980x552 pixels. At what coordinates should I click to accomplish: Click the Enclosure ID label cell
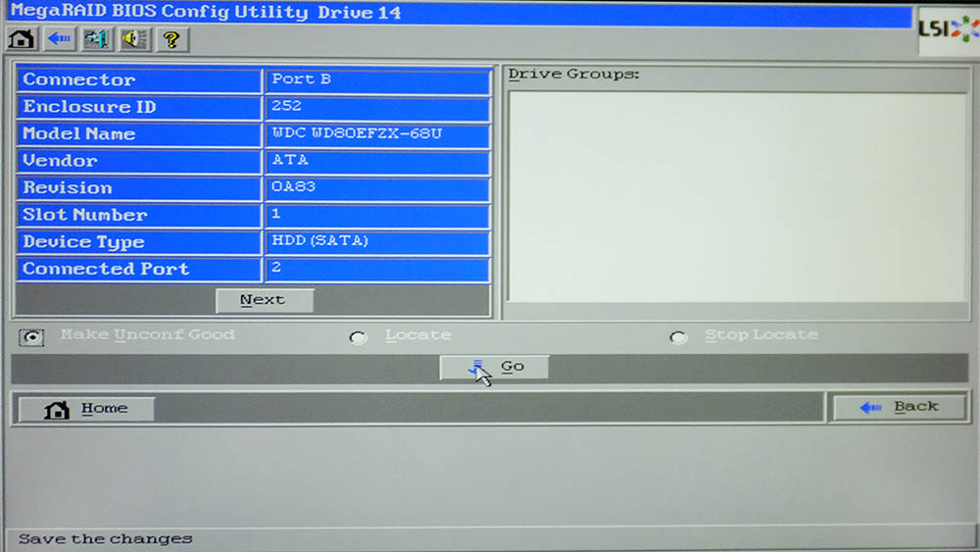click(139, 107)
